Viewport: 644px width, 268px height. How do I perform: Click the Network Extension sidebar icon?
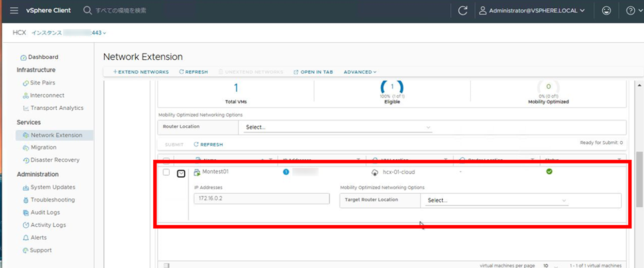pyautogui.click(x=26, y=135)
